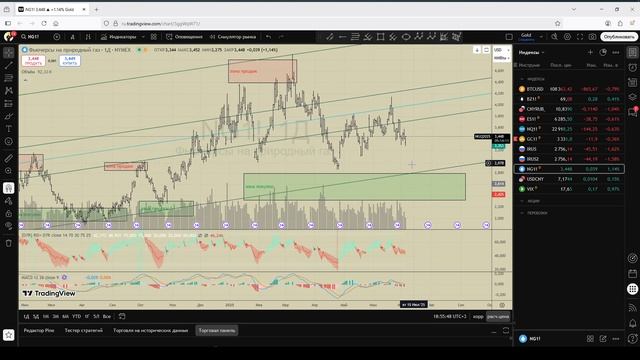Select the Fibonacci retracement tool group

9,78
